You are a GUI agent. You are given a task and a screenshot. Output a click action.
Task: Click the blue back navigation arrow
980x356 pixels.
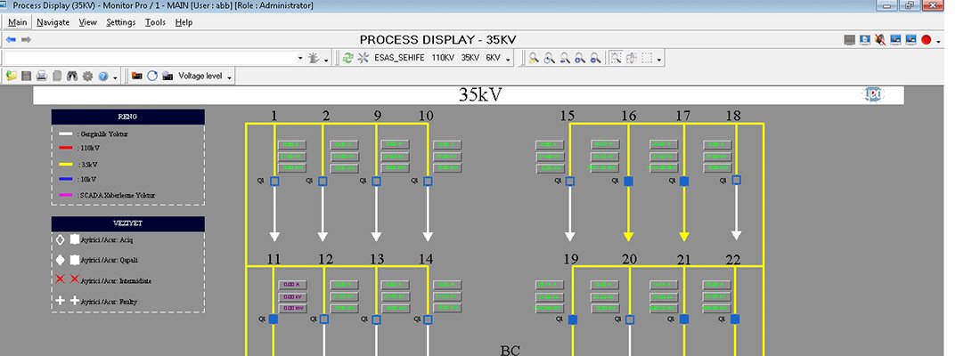tap(11, 40)
